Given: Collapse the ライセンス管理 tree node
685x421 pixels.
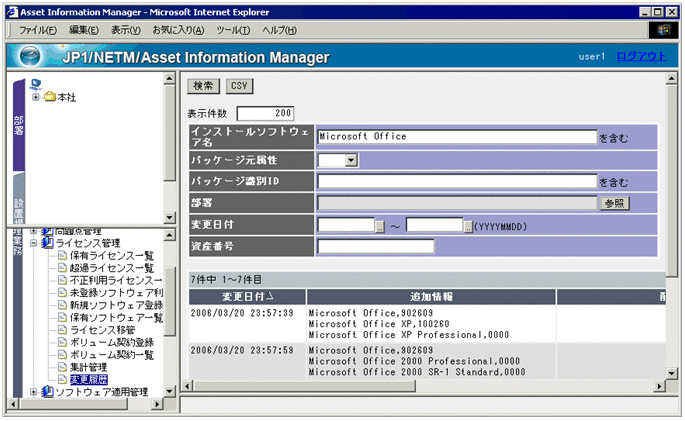Looking at the screenshot, I should pyautogui.click(x=33, y=242).
